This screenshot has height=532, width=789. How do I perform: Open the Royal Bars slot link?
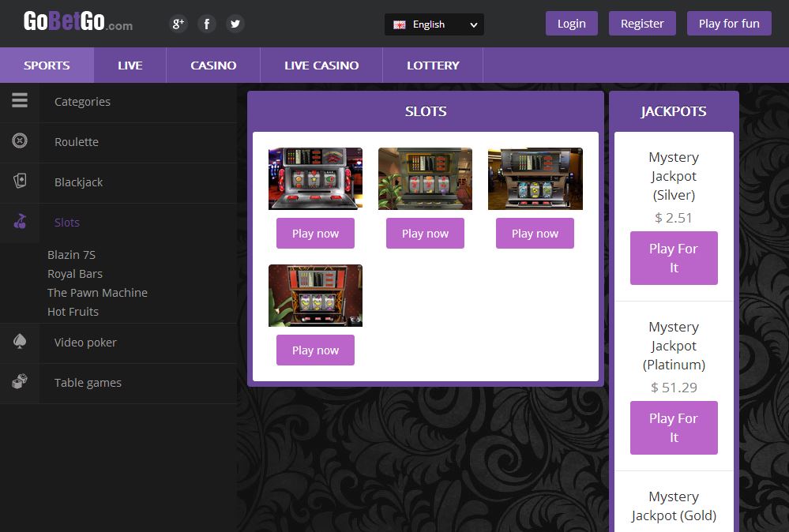(75, 274)
